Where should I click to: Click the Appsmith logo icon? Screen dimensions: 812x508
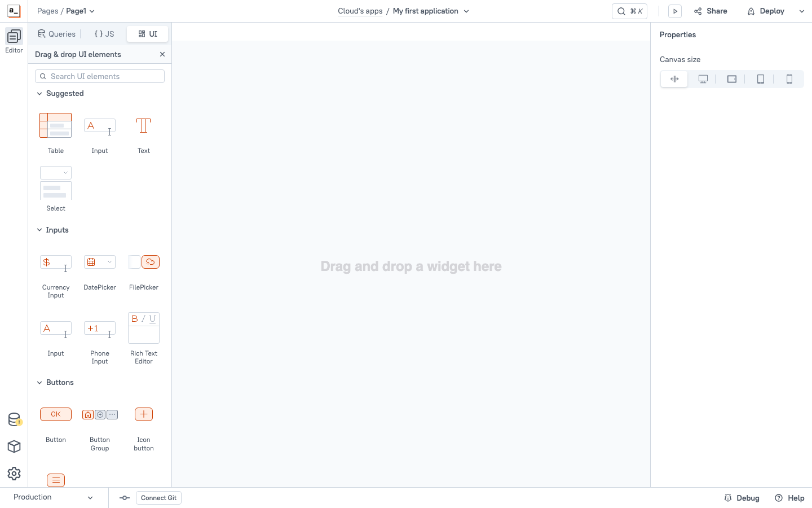(x=14, y=11)
